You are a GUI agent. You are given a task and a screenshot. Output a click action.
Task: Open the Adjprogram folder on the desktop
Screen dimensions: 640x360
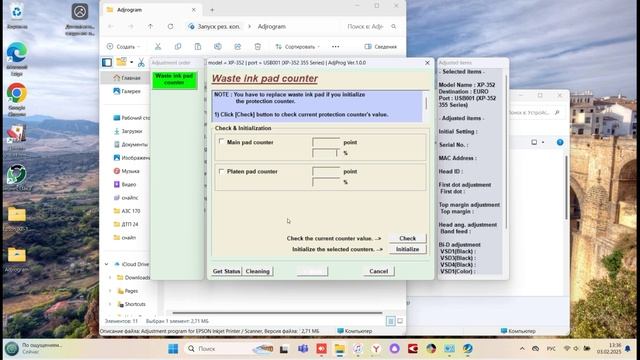coord(17,255)
